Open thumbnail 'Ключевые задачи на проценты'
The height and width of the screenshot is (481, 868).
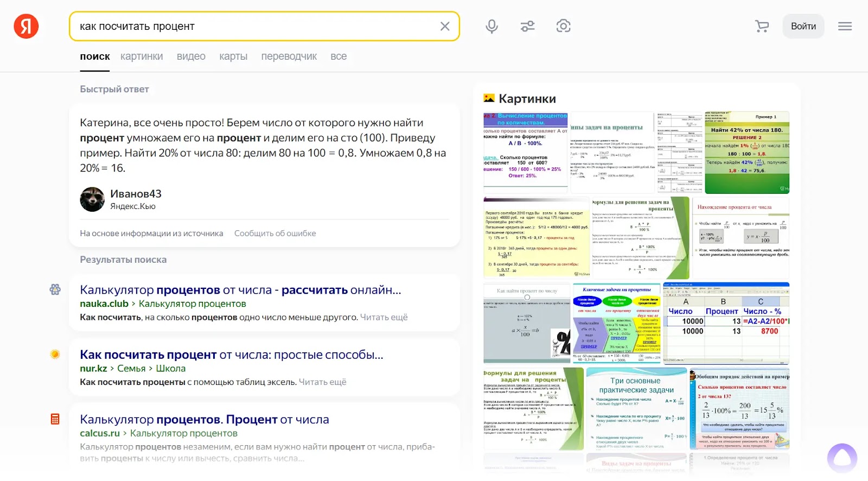(617, 323)
